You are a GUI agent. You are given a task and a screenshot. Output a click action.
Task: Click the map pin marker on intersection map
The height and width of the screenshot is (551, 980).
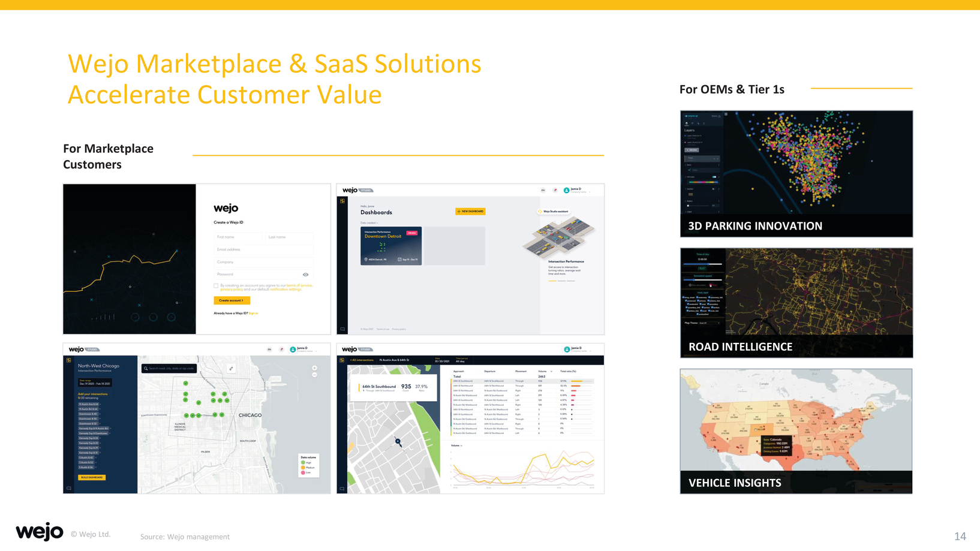pos(398,442)
